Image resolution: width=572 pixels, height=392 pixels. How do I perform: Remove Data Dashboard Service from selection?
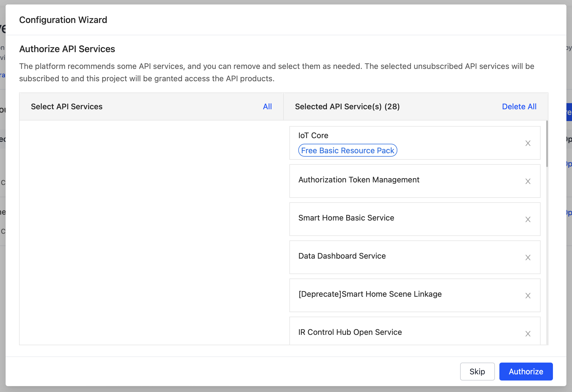[x=528, y=258]
